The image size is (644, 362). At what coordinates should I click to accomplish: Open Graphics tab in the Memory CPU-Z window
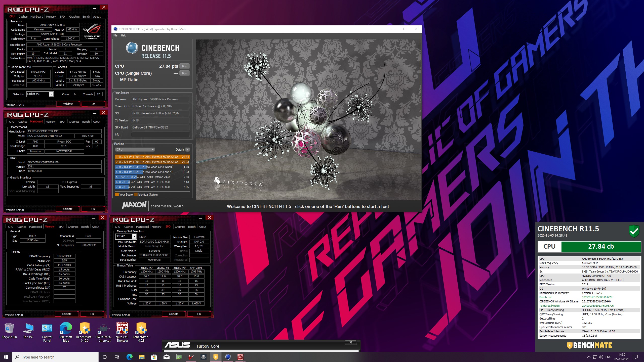[73, 227]
